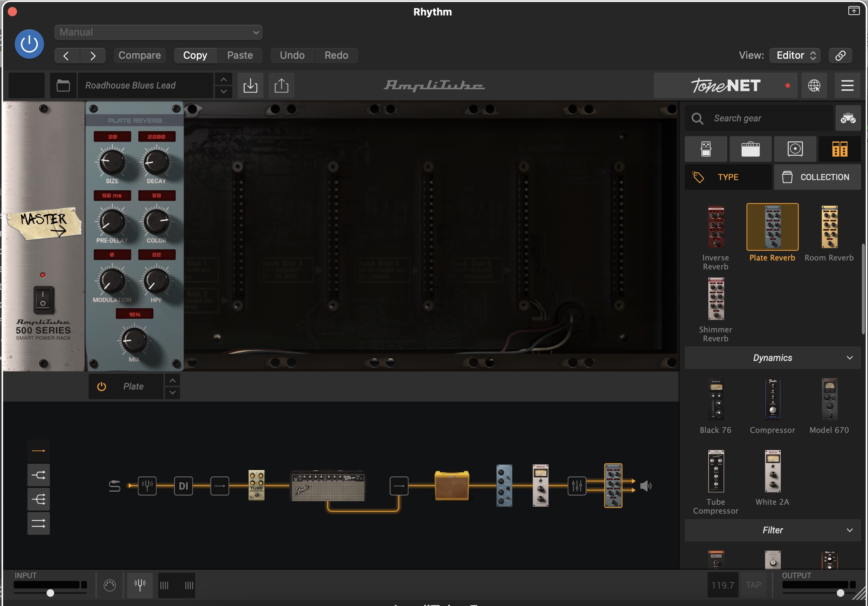Screen dimensions: 868x606
Task: Switch to the Stomp gear category tab
Action: click(x=706, y=149)
